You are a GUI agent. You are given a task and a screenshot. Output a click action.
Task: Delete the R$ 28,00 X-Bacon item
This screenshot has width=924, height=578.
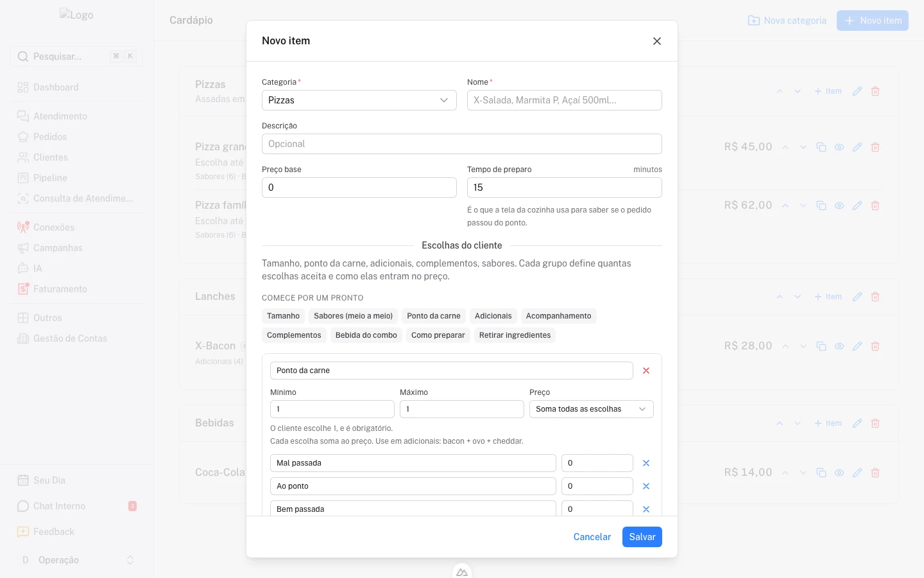875,346
